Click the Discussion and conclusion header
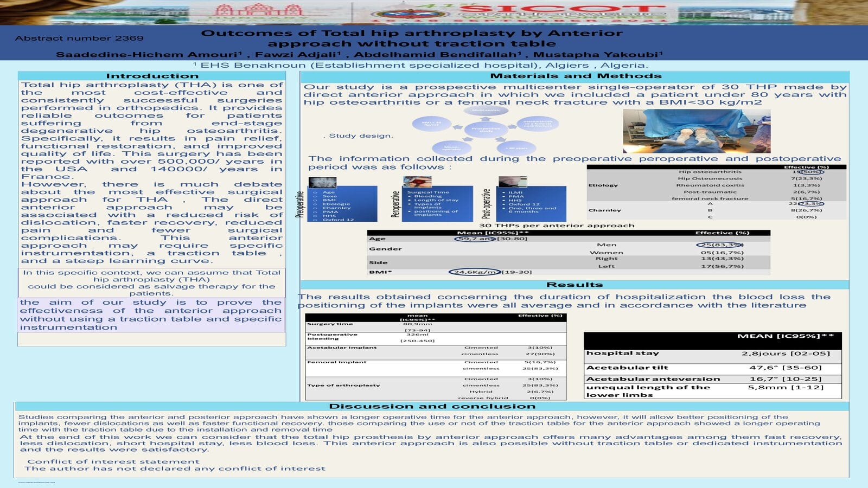Viewport: 868px width, 488px height. [x=432, y=406]
